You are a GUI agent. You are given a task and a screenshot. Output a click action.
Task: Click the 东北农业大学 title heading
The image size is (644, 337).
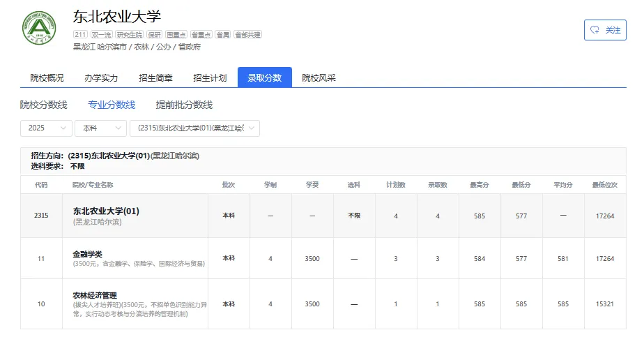(x=117, y=17)
